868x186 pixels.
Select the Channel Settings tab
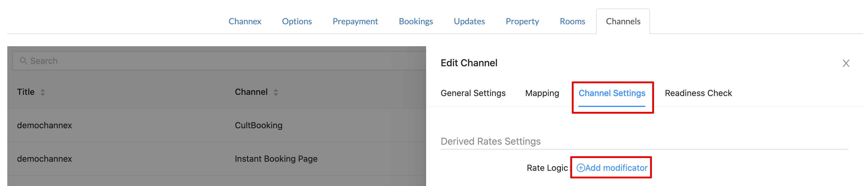[x=612, y=93]
